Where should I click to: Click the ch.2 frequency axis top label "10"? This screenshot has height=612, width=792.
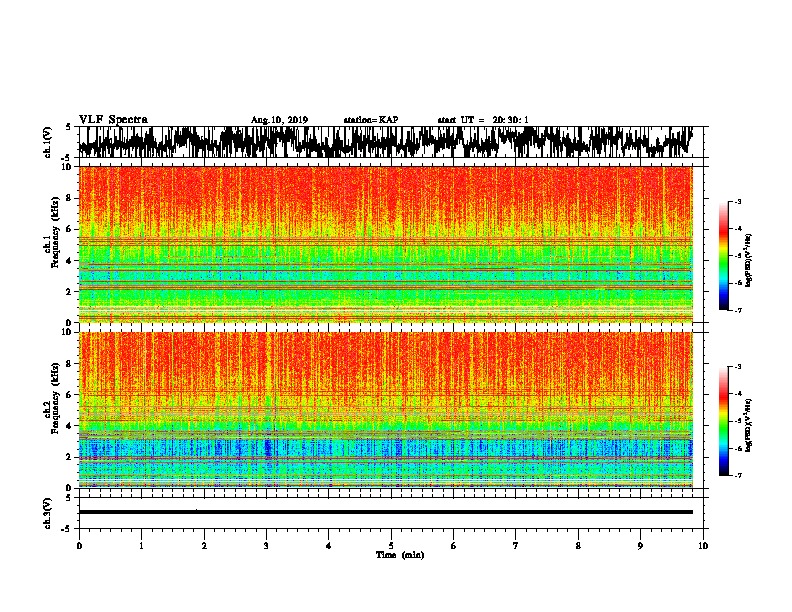tap(66, 332)
